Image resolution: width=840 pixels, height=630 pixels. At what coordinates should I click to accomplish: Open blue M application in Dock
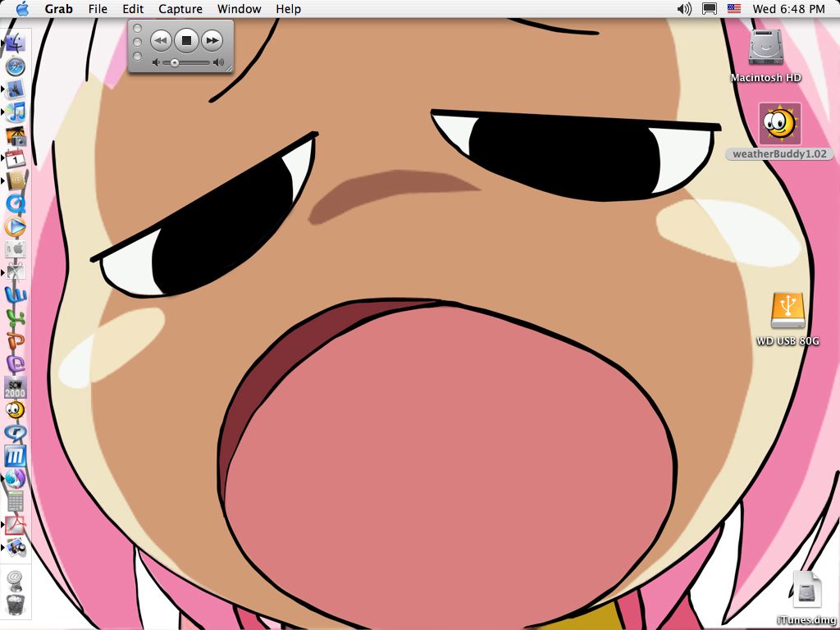(15, 456)
